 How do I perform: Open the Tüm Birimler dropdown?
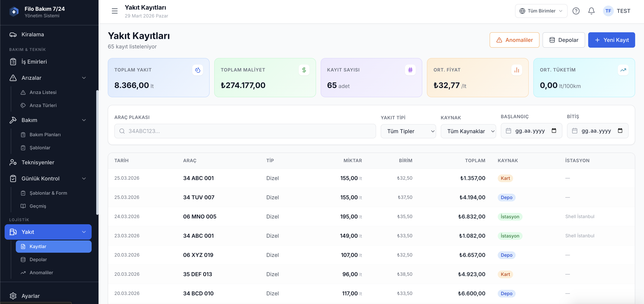point(541,11)
